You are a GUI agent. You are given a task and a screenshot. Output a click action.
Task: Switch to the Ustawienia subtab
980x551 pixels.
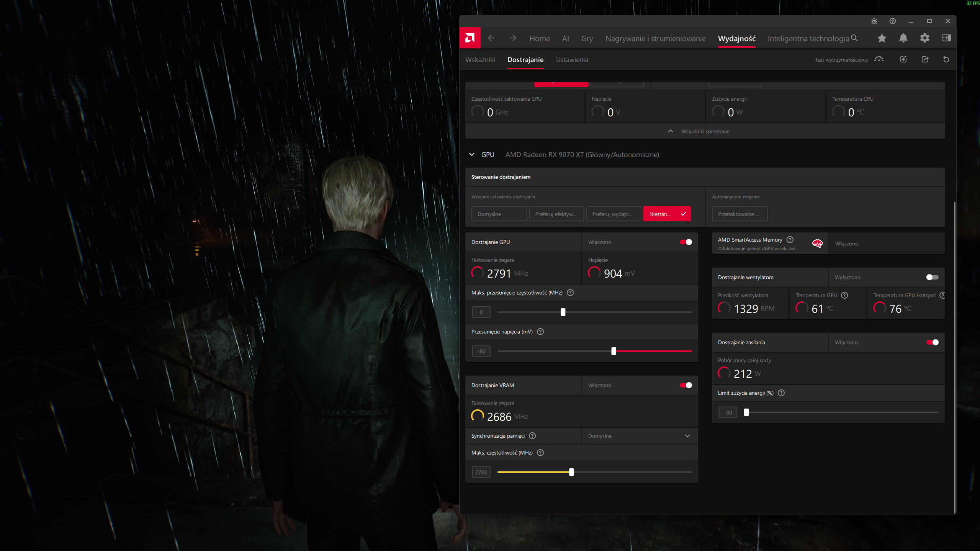pyautogui.click(x=572, y=59)
